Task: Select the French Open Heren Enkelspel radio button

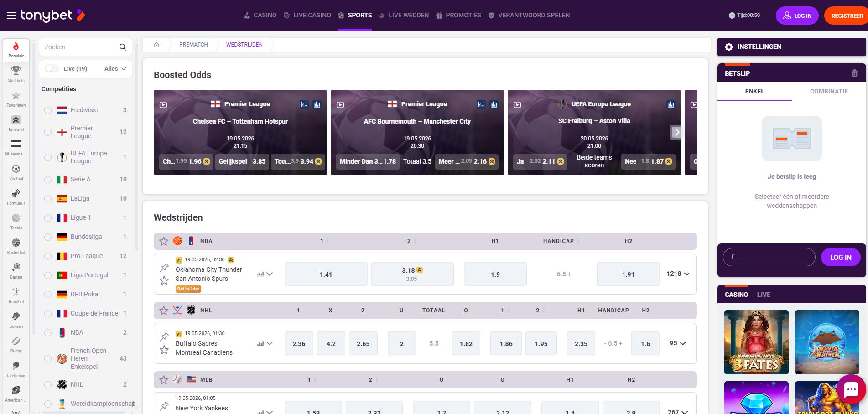Action: point(48,359)
